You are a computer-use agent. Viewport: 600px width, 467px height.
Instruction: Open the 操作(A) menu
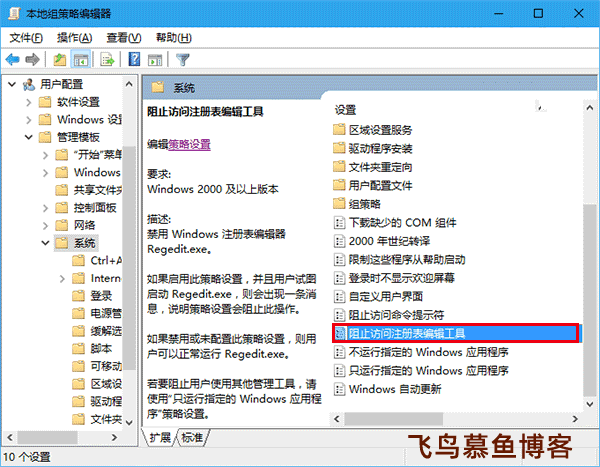pos(74,38)
